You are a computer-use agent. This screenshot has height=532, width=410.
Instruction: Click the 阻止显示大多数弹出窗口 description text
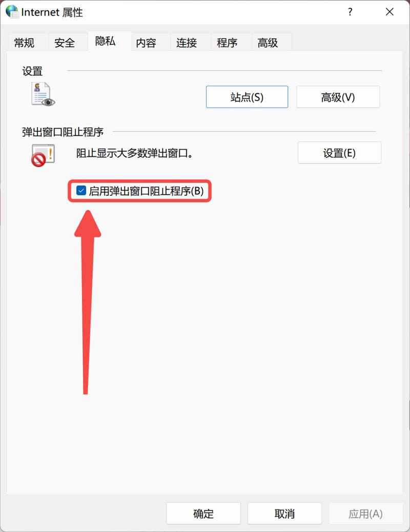pos(135,153)
